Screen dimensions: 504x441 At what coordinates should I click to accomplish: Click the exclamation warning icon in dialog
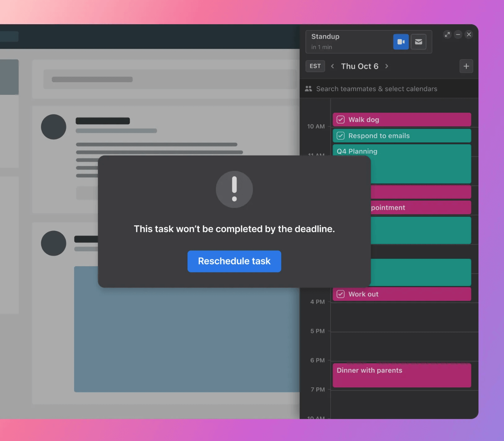(234, 189)
